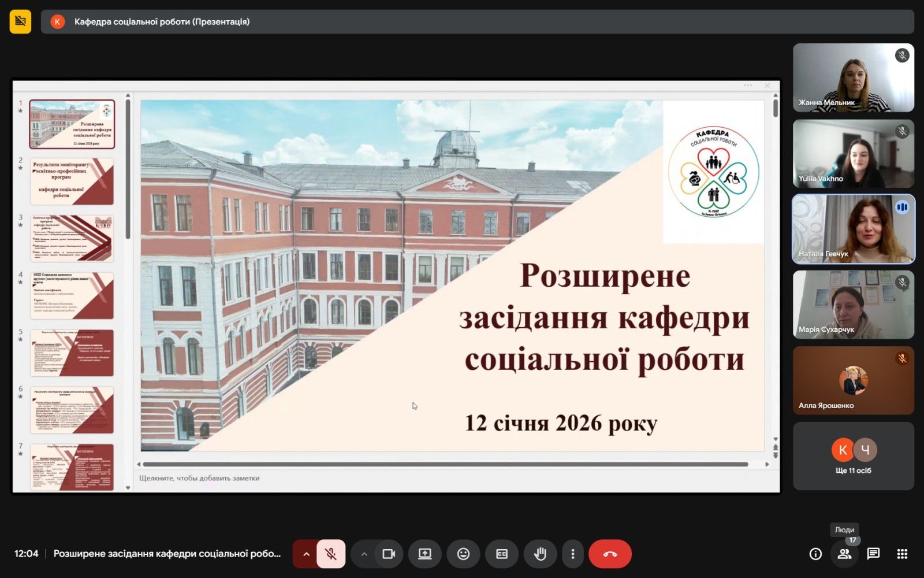This screenshot has height=578, width=924.
Task: Select slide 2 thumbnail in the slide panel
Action: 72,181
